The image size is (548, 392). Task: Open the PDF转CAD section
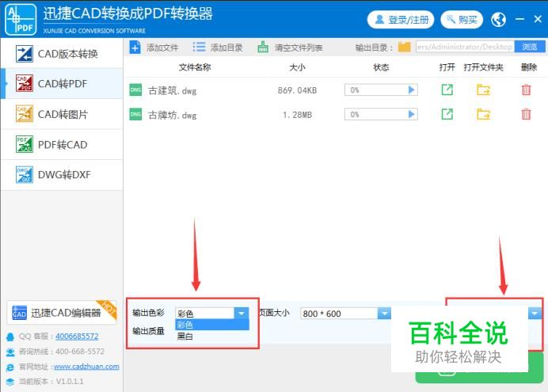62,145
